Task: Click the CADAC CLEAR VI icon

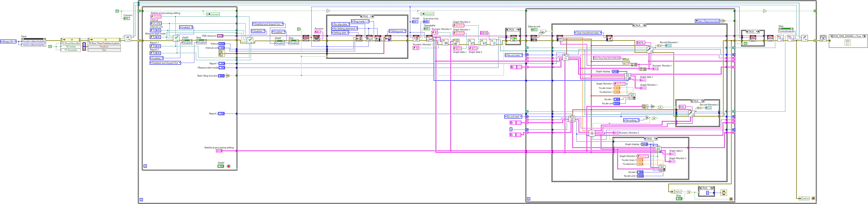Action: [609, 38]
